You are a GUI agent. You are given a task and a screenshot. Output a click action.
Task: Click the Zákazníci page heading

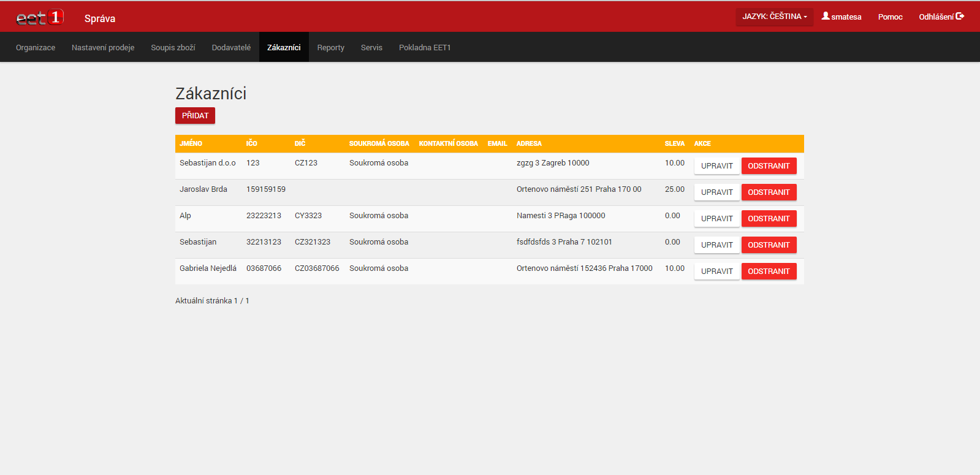click(211, 93)
